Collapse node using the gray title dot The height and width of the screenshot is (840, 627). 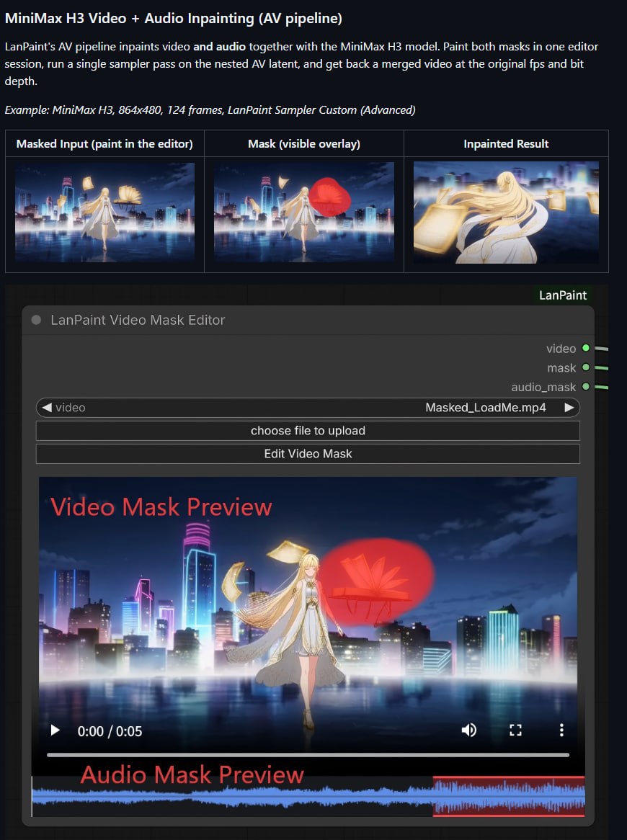(37, 320)
